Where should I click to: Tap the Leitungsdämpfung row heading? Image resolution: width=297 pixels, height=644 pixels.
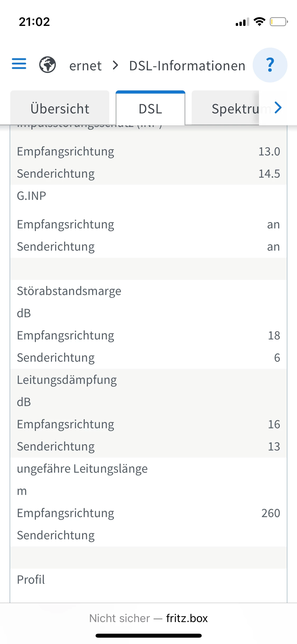pyautogui.click(x=67, y=380)
